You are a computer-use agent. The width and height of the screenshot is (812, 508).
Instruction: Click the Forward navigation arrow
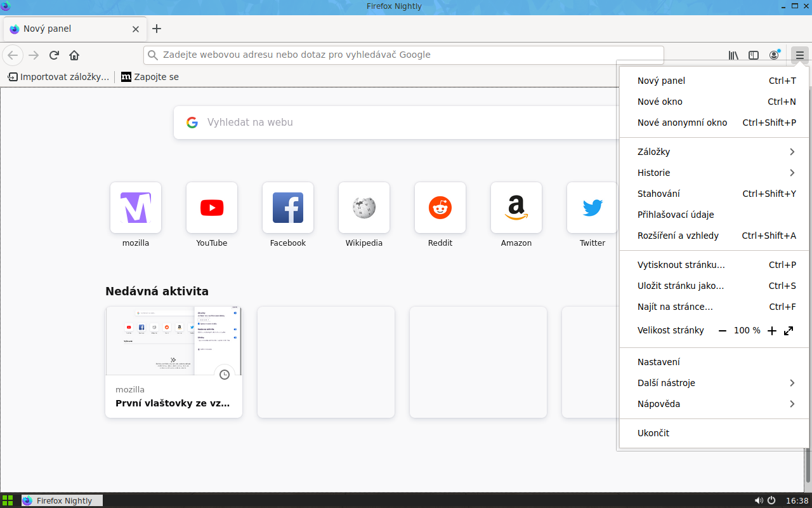(34, 55)
